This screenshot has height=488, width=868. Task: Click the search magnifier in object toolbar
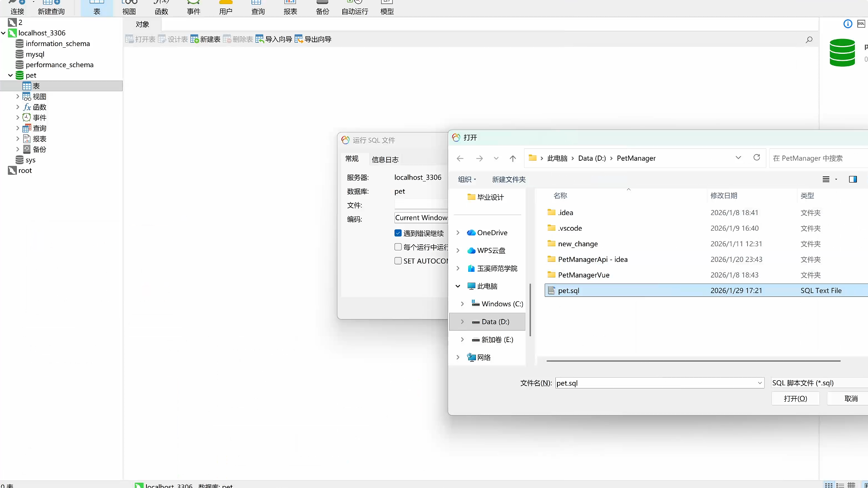809,39
